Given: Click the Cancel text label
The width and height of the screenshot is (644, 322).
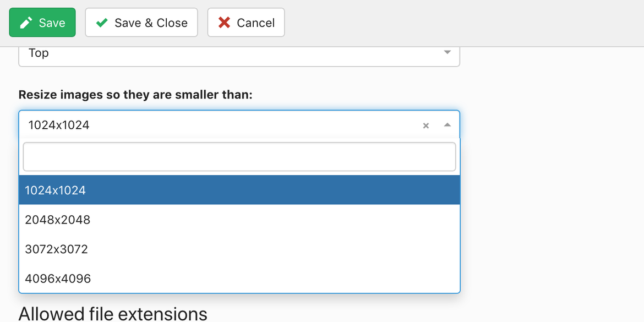Looking at the screenshot, I should click(256, 23).
